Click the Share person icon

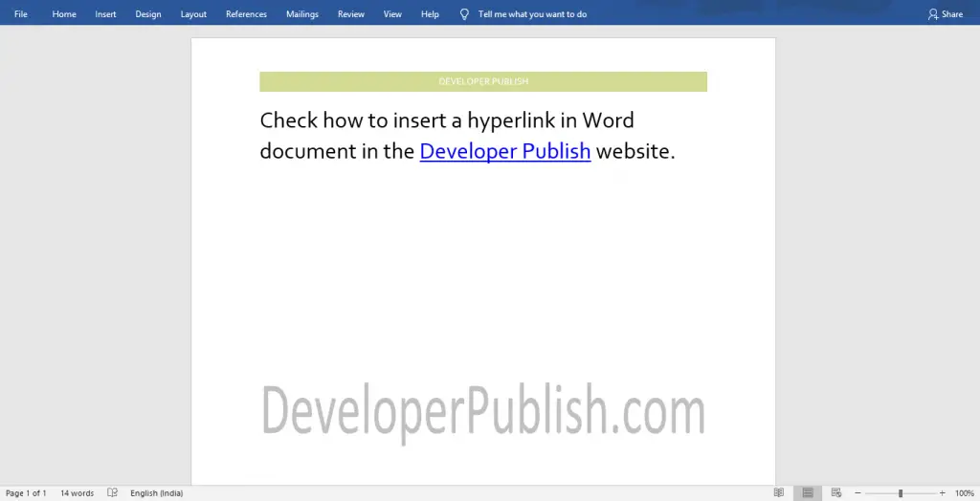[933, 13]
